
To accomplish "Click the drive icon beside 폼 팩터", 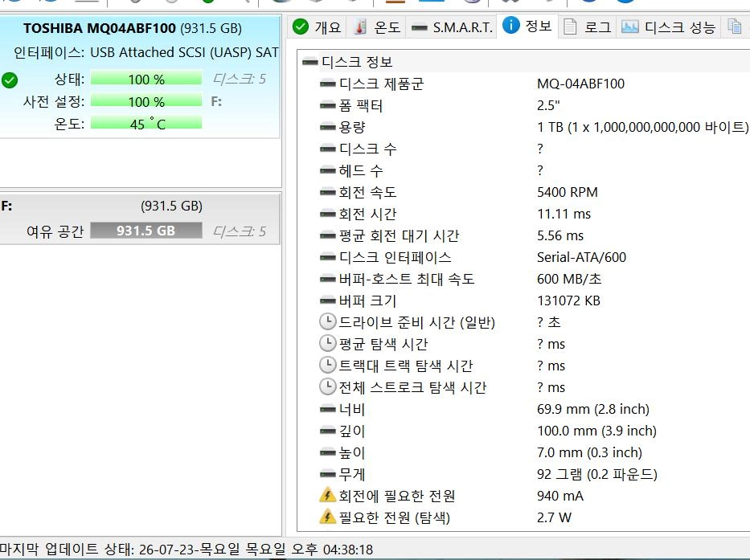I will click(328, 105).
